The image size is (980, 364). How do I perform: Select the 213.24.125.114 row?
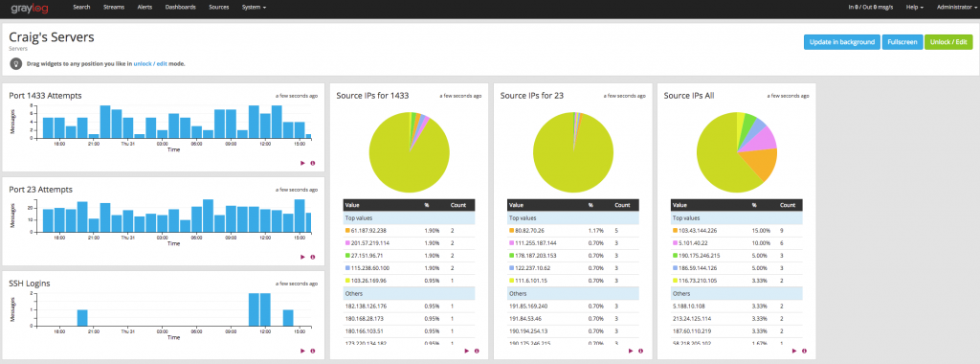point(737,319)
